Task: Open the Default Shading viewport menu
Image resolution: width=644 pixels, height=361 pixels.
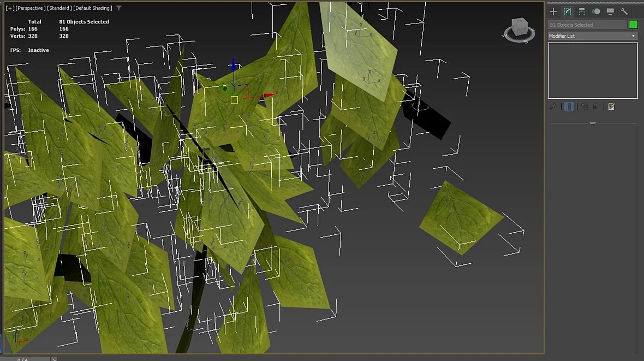Action: pyautogui.click(x=92, y=8)
